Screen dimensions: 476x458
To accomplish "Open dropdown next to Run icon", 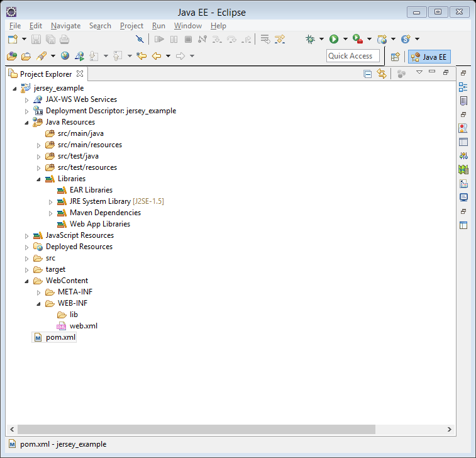I will tap(345, 39).
